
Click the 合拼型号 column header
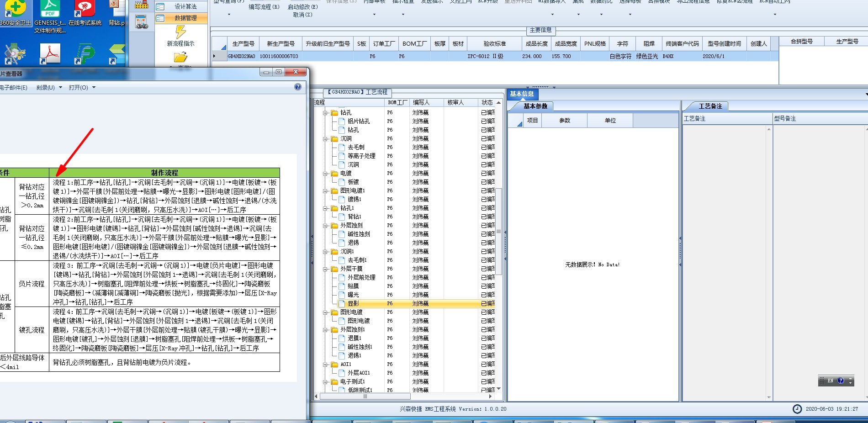(802, 42)
